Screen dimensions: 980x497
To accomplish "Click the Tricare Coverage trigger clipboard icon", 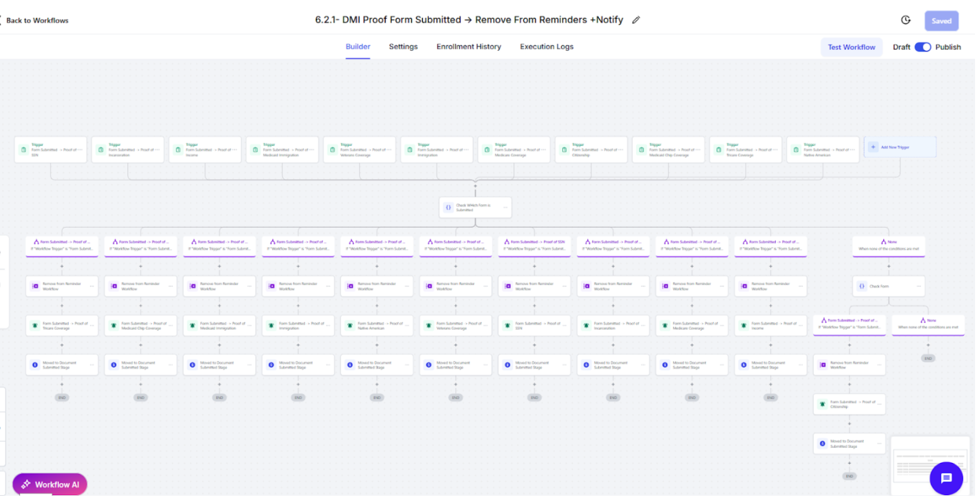I will point(719,150).
